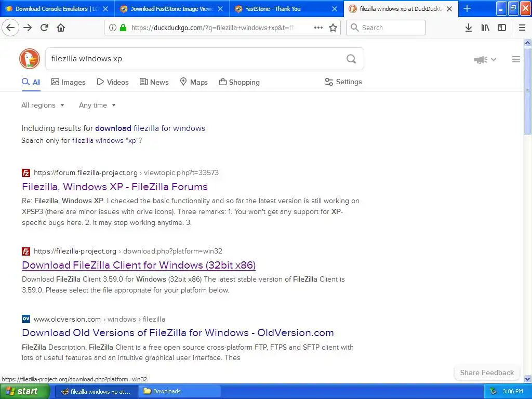Open Download FileZilla Client for Windows link
The width and height of the screenshot is (532, 399).
(139, 265)
